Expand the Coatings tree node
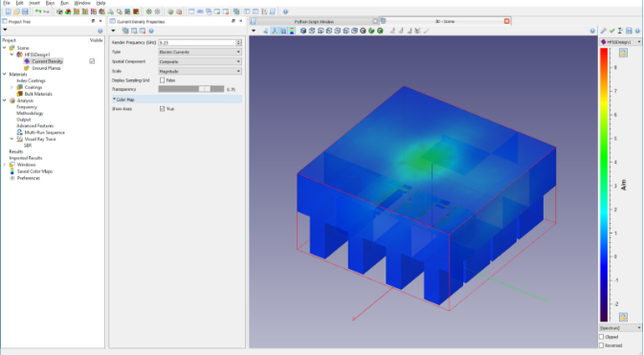Viewport: 644px width, 355px height. (11, 87)
